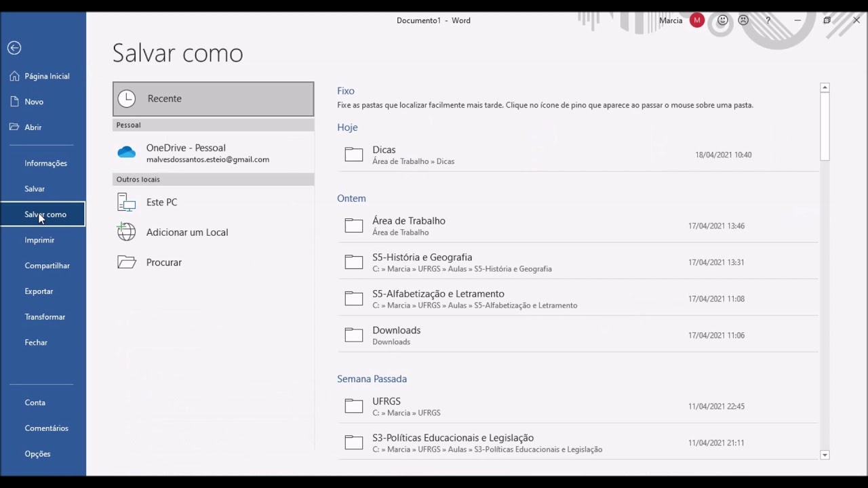Select Salvar in the sidebar
The height and width of the screenshot is (488, 868).
point(43,189)
